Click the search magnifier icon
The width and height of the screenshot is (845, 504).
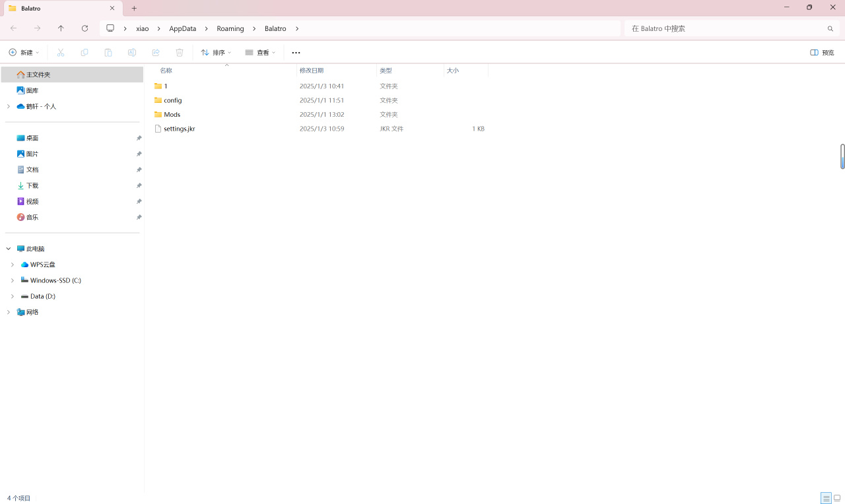[x=830, y=28]
